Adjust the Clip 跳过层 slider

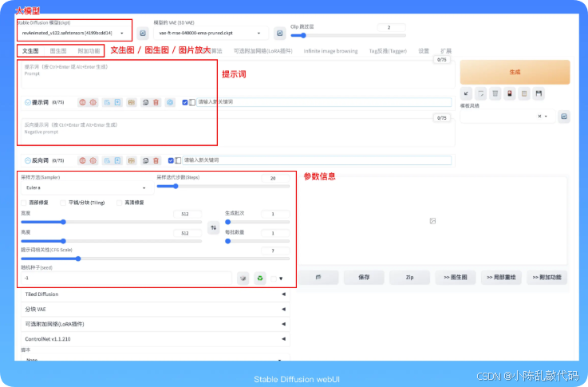(348, 36)
